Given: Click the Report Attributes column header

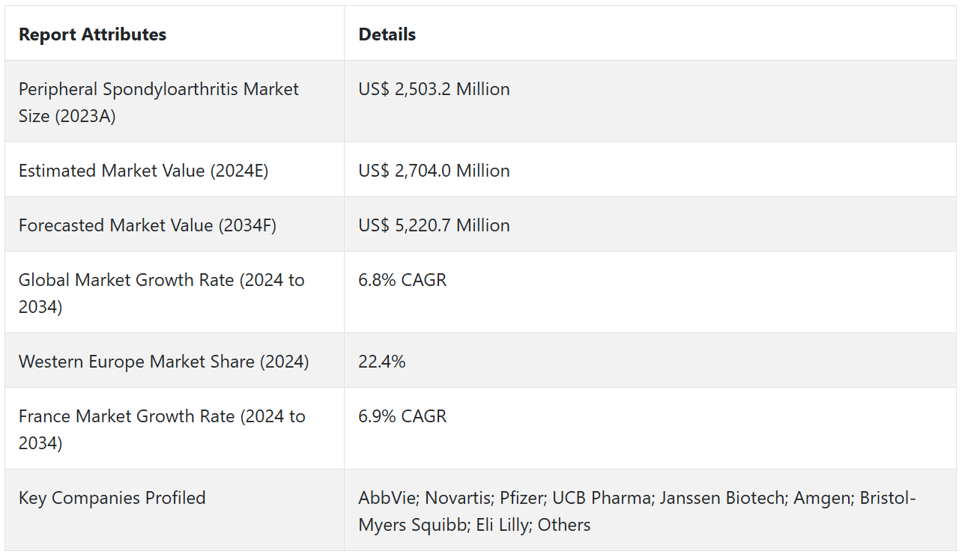Looking at the screenshot, I should coord(92,34).
